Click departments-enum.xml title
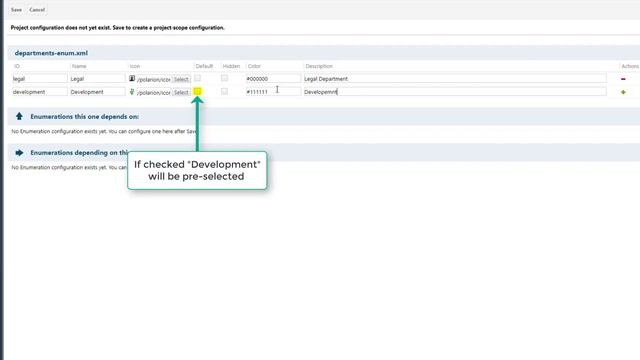The image size is (640, 360). 51,53
